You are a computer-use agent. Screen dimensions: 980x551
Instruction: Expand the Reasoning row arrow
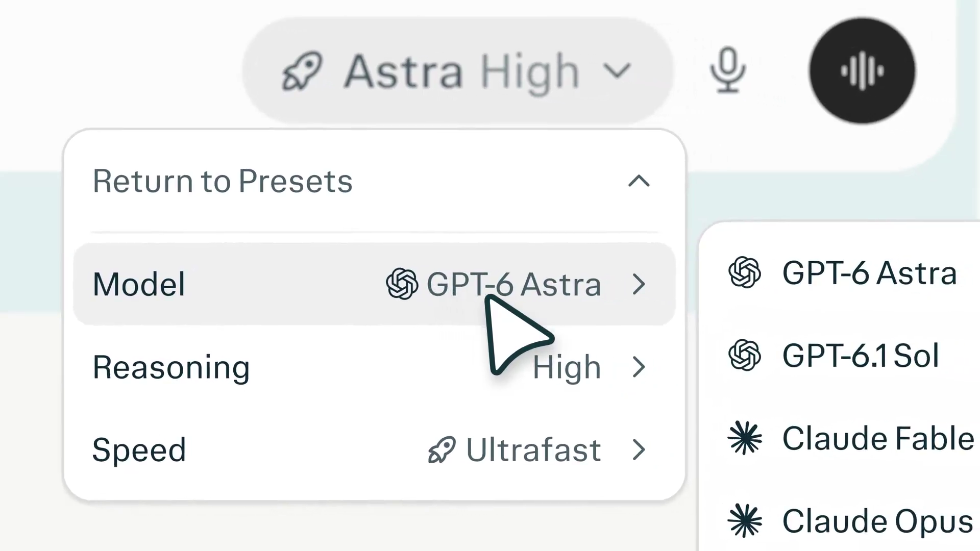click(639, 367)
